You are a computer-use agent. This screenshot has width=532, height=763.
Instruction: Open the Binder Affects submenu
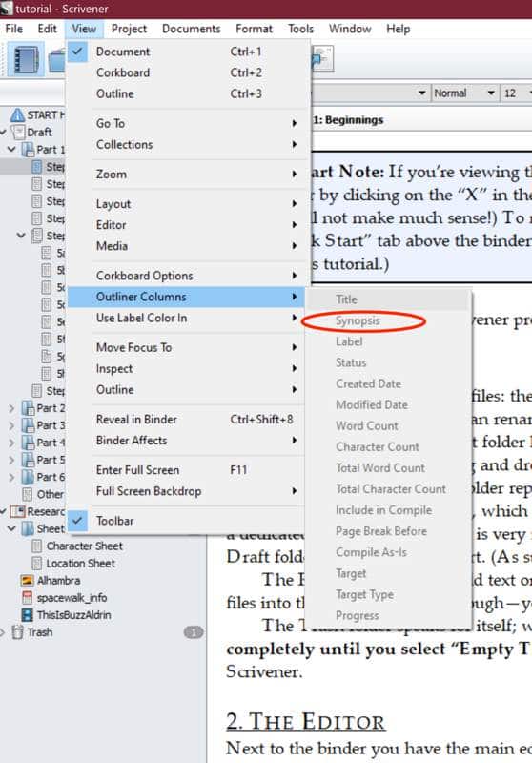[x=188, y=441]
